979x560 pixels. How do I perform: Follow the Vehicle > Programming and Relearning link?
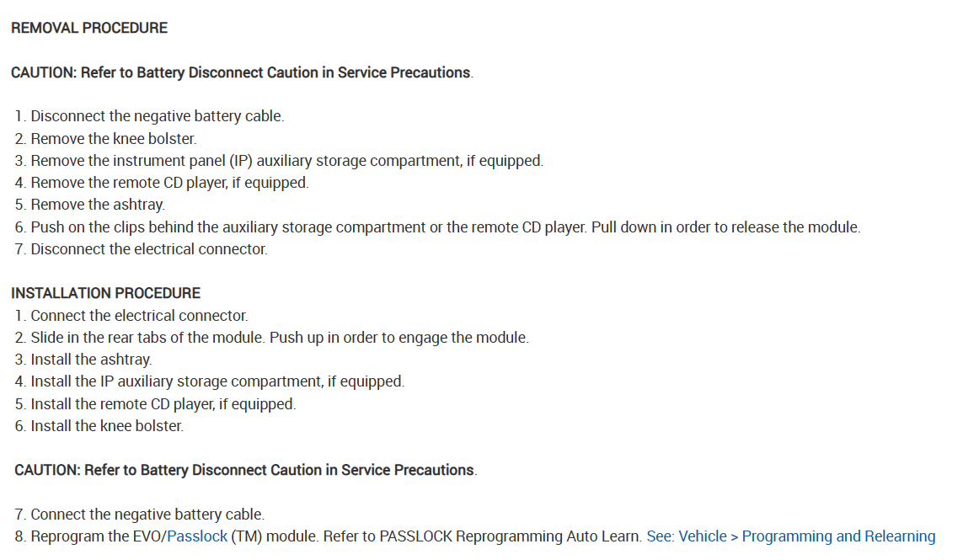coord(790,536)
